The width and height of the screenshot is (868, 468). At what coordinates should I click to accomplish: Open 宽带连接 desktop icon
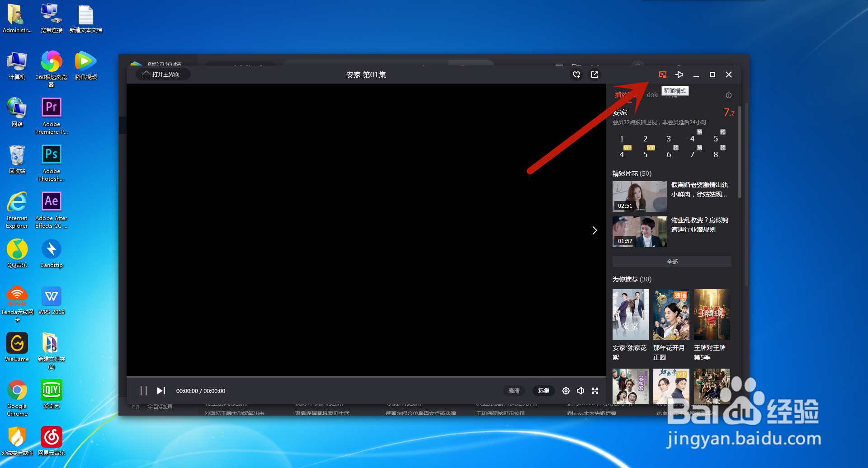pyautogui.click(x=52, y=19)
